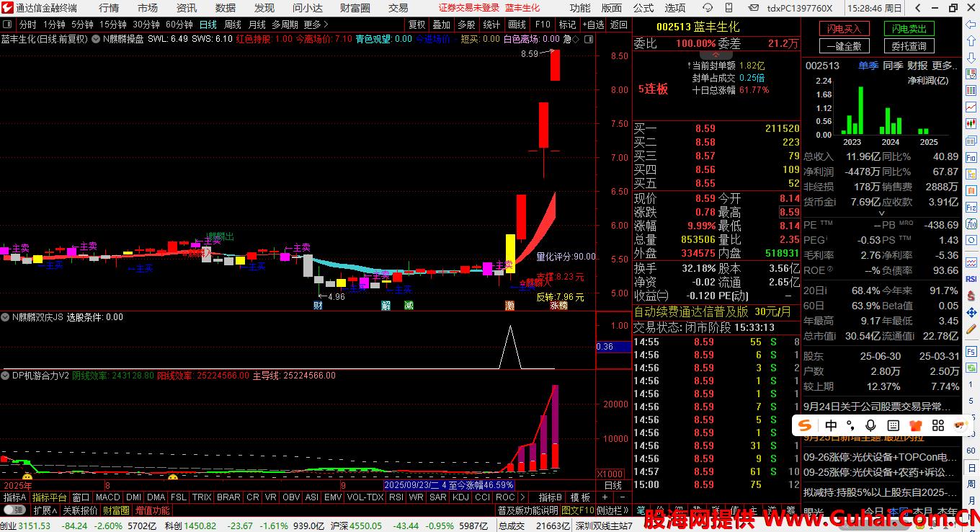This screenshot has width=980, height=532.
Task: Toggle the 弹 switch at bottom left
Action: [x=14, y=510]
